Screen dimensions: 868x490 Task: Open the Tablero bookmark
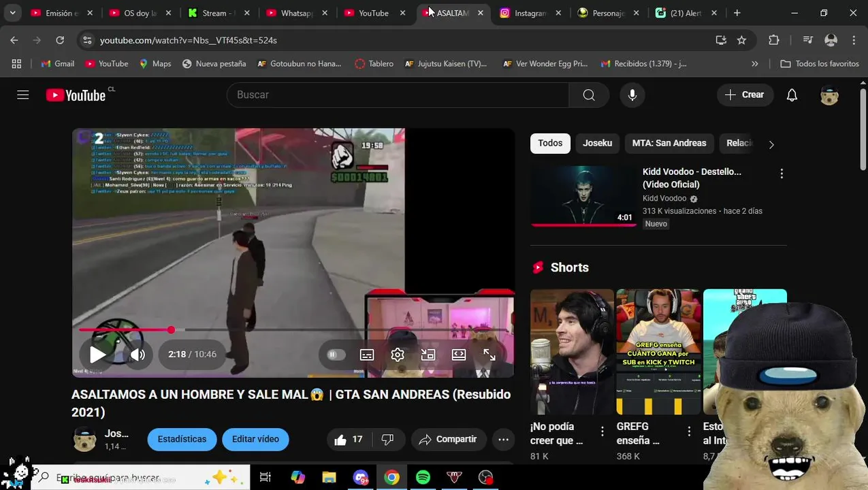click(374, 63)
